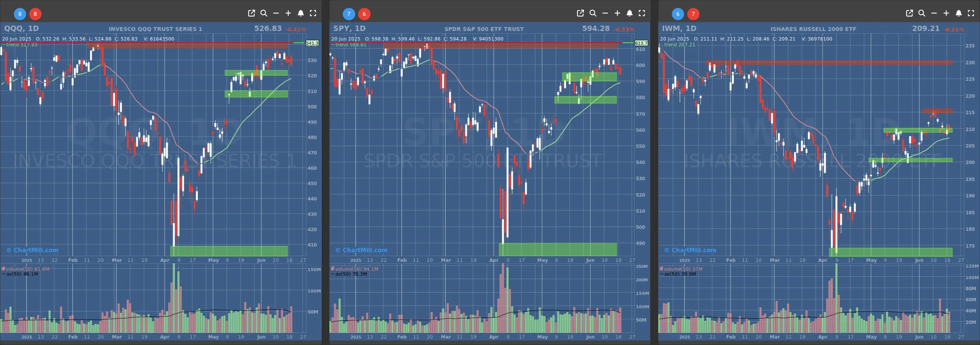Click the SPY high value 'H: 599.46'
This screenshot has width=980, height=345.
click(x=403, y=39)
